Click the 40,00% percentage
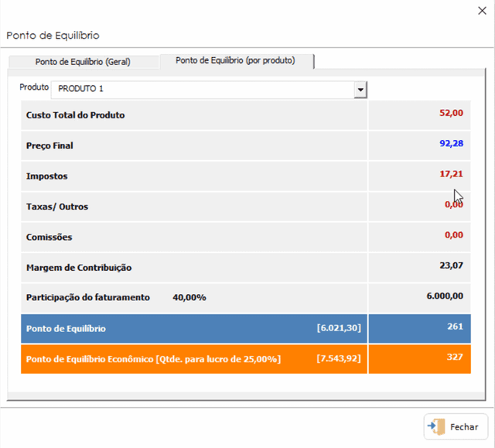Image resolution: width=495 pixels, height=448 pixels. click(x=189, y=297)
